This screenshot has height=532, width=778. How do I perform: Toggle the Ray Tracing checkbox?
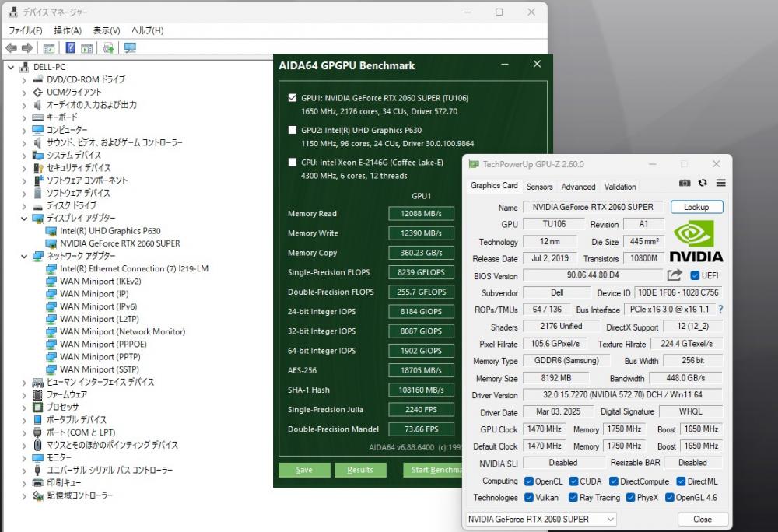(x=573, y=497)
